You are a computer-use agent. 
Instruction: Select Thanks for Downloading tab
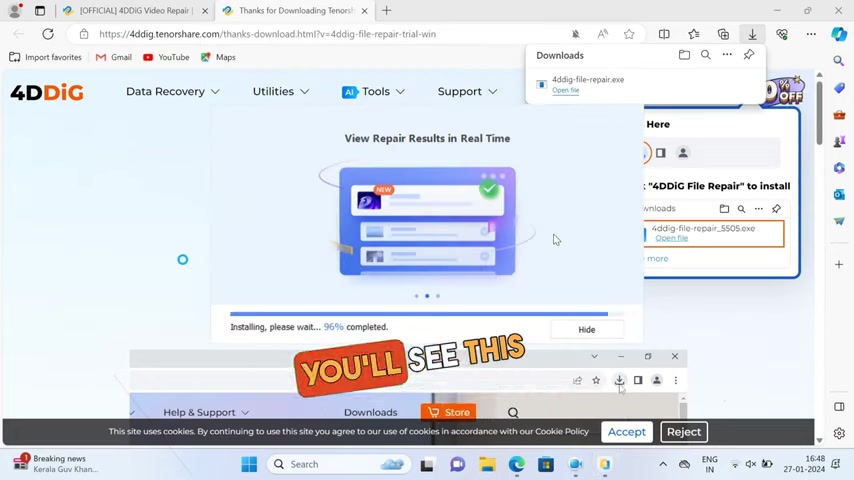click(296, 10)
